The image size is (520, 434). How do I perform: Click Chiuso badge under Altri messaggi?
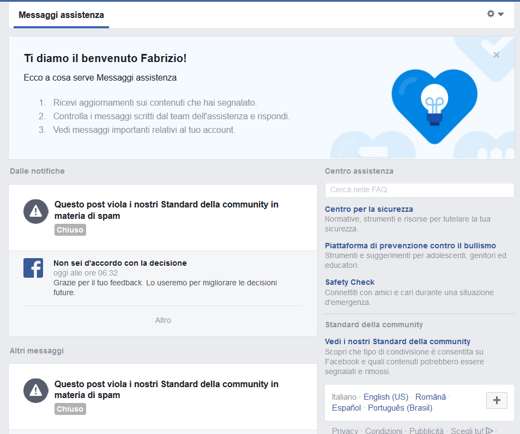point(70,409)
